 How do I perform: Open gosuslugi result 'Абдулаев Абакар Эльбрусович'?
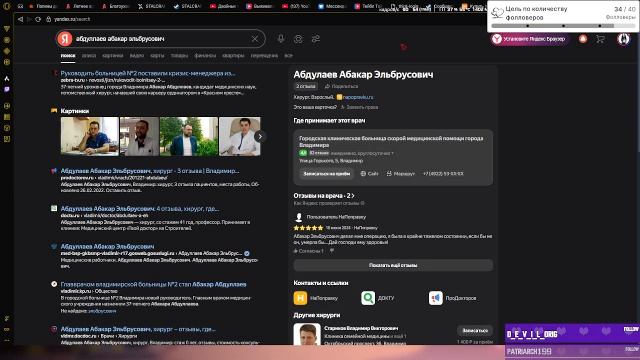pyautogui.click(x=107, y=247)
